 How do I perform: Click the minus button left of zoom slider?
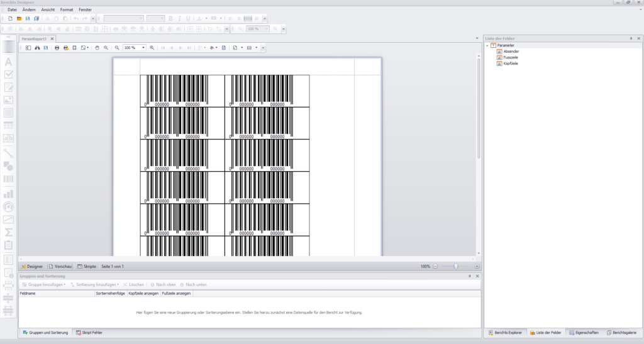click(x=435, y=267)
